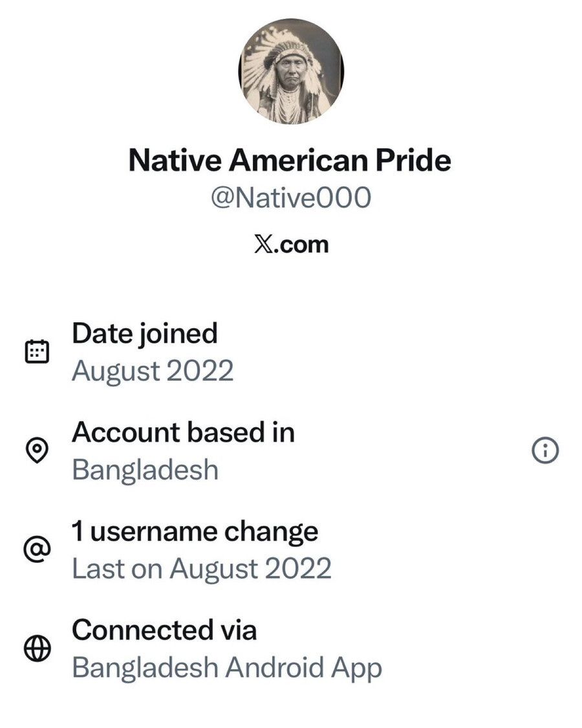Click August 2022 under Date joined

(x=152, y=371)
